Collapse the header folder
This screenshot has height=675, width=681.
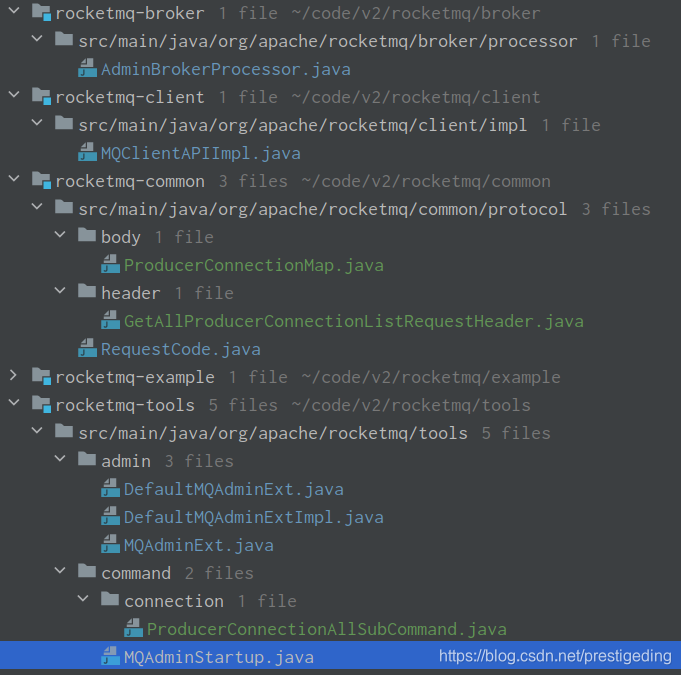pos(60,290)
